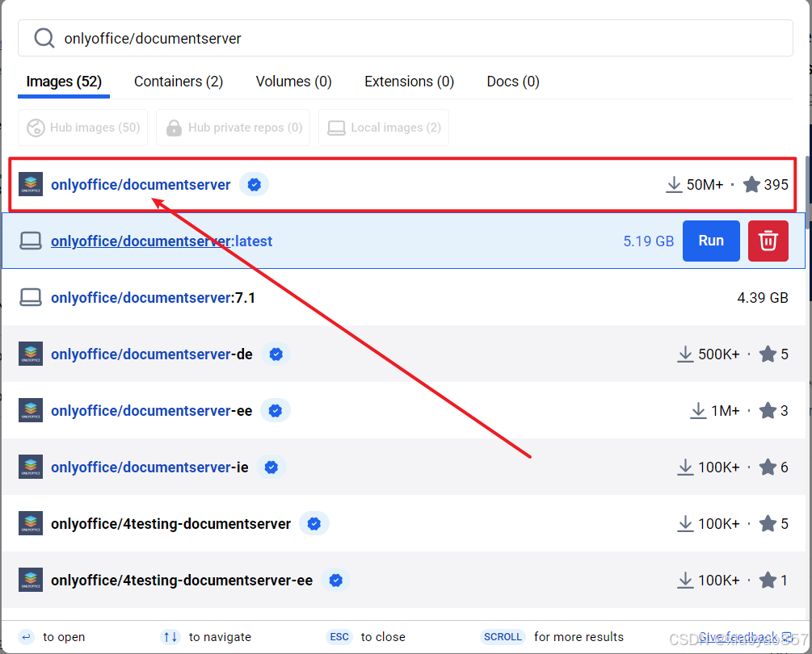Open the onlyoffice/documentserver-ee result
812x654 pixels.
point(151,410)
